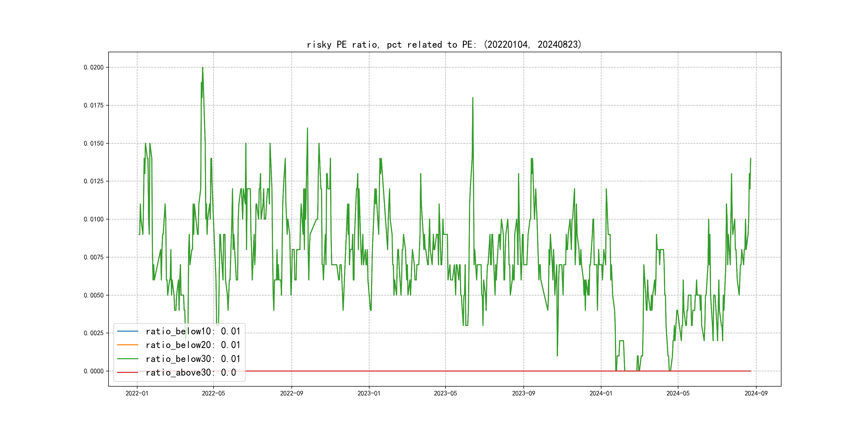Screen dimensions: 868x434
Task: Click the red ratio_above30 legend line
Action: 127,372
